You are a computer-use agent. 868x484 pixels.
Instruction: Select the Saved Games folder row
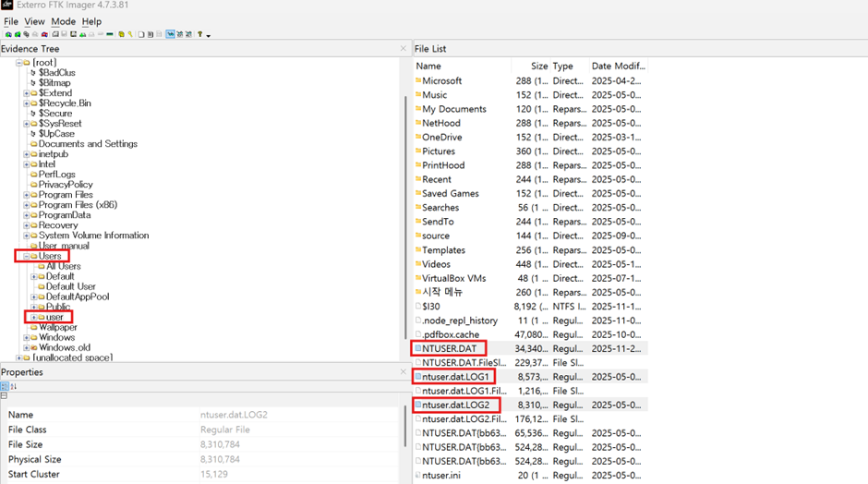[530, 193]
